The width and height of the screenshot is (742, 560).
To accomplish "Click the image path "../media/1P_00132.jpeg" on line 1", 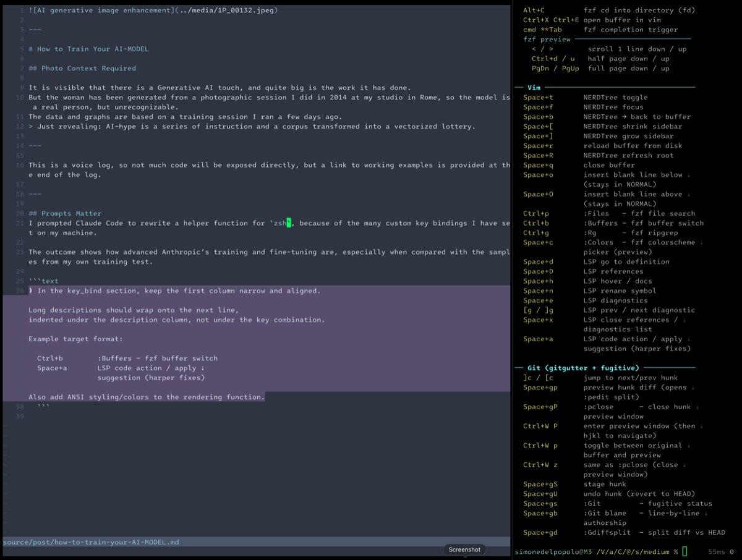I will pos(225,10).
